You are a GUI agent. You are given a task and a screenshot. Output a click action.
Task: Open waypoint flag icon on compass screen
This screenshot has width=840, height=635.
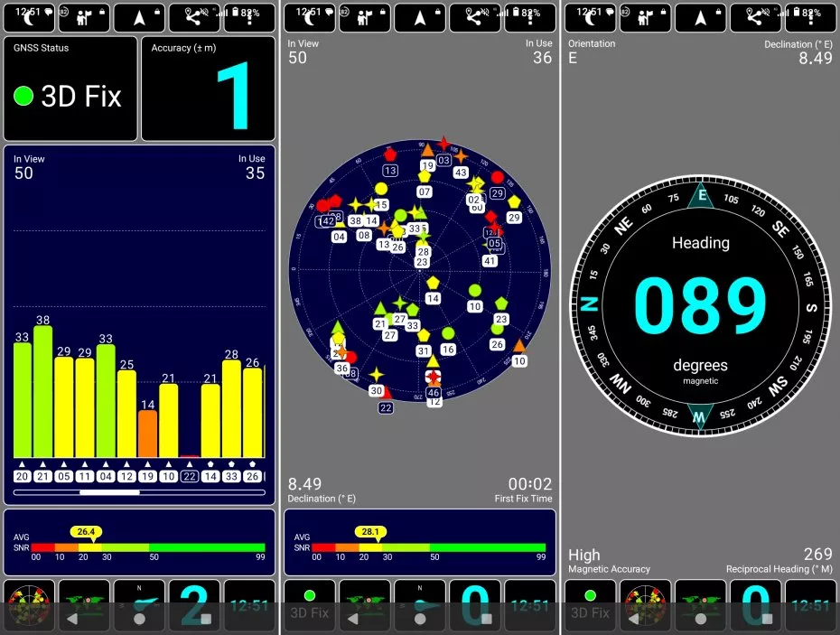646,18
